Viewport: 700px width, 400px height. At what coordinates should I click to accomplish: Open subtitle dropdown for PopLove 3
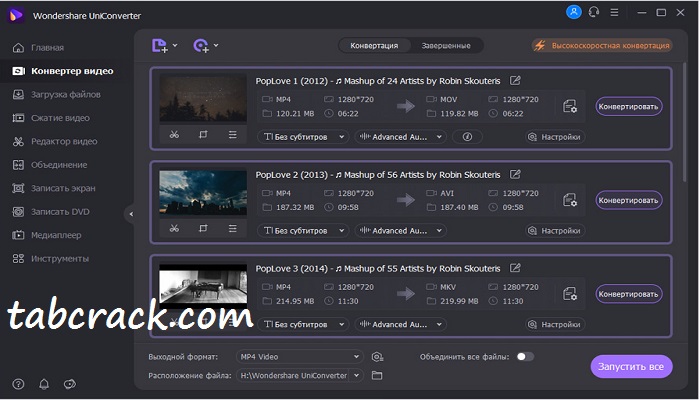click(x=303, y=324)
